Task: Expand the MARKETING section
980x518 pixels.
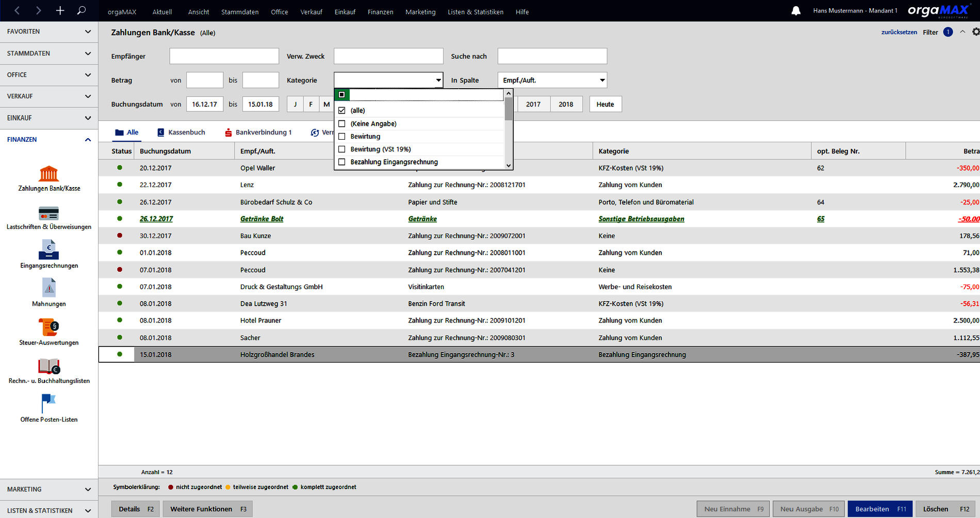Action: [x=49, y=489]
